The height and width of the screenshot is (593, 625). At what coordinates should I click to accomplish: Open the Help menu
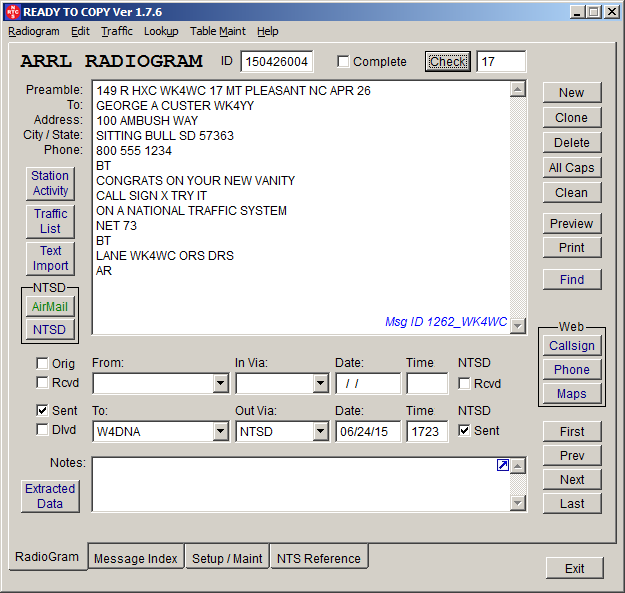[x=267, y=31]
